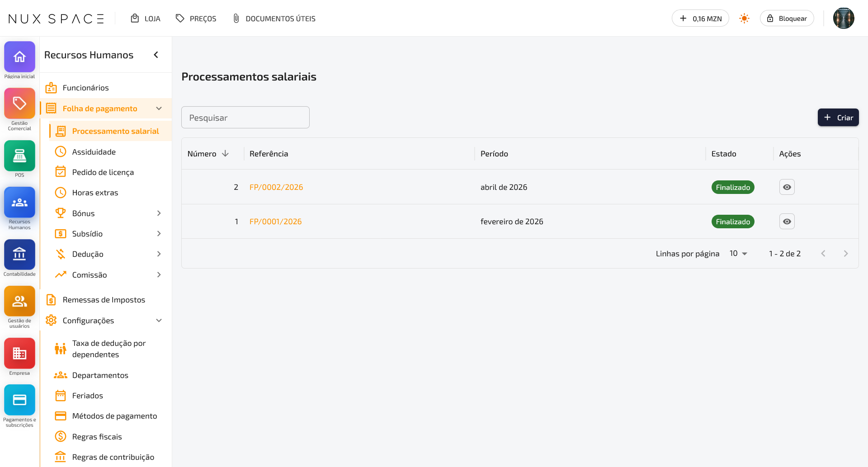Open Pedido de licença in the sidebar
This screenshot has width=868, height=467.
click(x=110, y=172)
